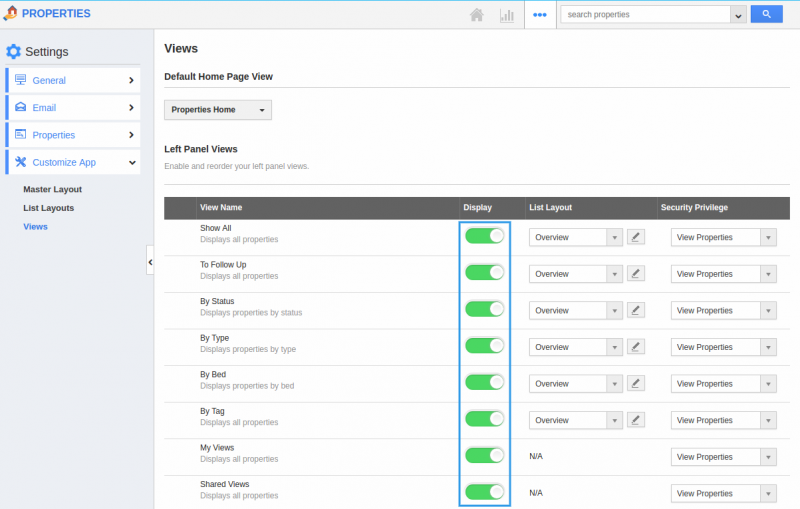Click the Properties app logo icon
This screenshot has width=800, height=509.
tap(10, 13)
